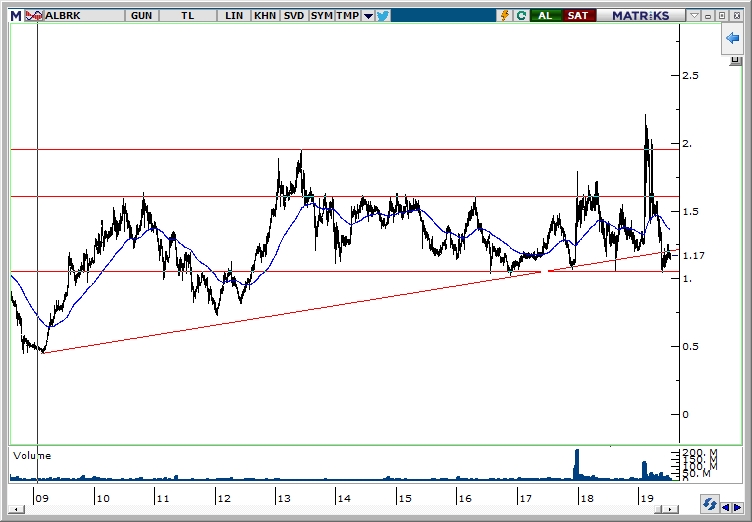Click the orange lightning bolt icon

505,16
